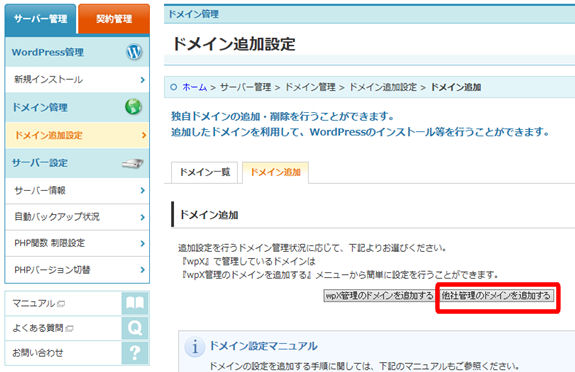Viewport: 575px width, 372px height.
Task: Click the ドメイン管理 section header
Action: click(77, 107)
